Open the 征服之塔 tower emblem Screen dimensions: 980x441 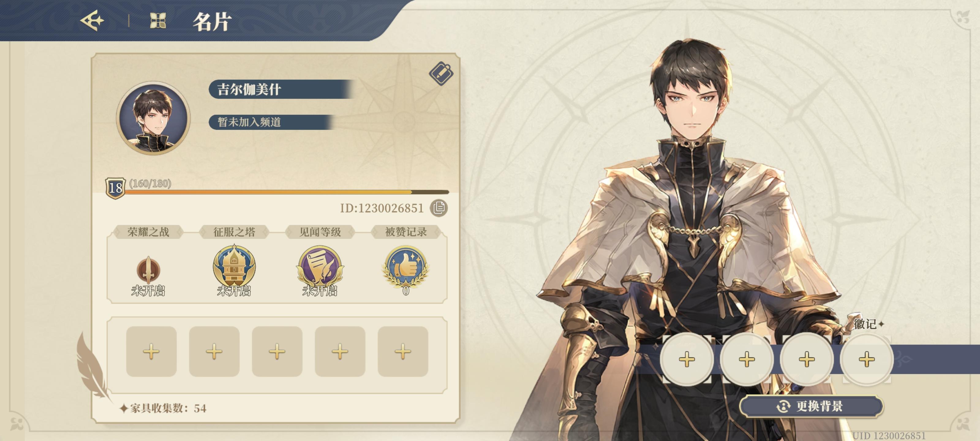[x=234, y=266]
